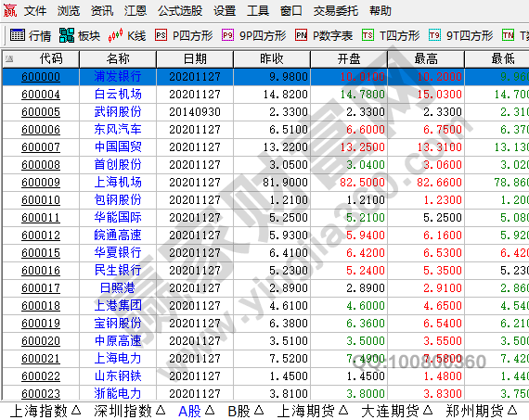This screenshot has width=529, height=420.
Task: Open the 交易委托 menu
Action: 335,11
